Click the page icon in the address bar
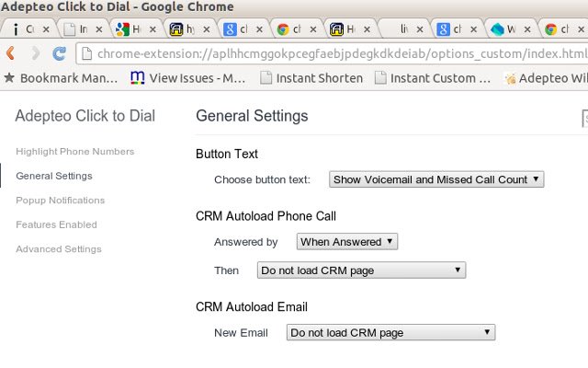 click(x=87, y=53)
